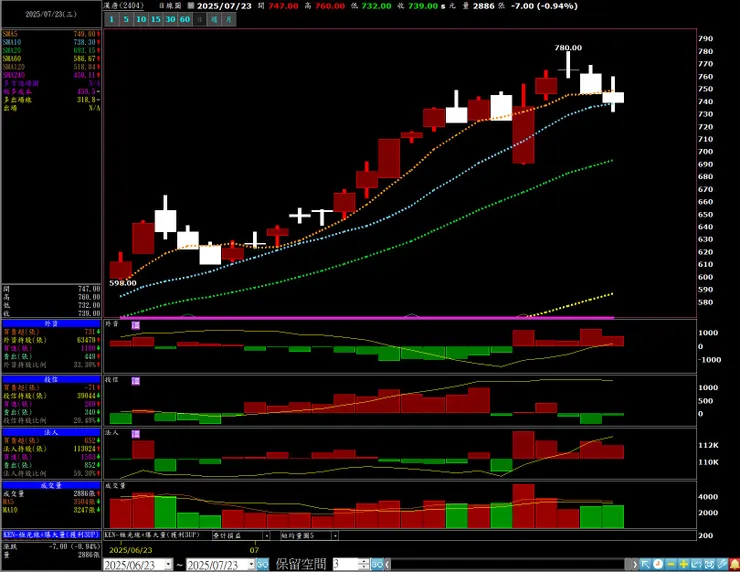Viewport: 740px width, 572px height.
Task: Select the 15-minute timeframe button
Action: [x=156, y=19]
